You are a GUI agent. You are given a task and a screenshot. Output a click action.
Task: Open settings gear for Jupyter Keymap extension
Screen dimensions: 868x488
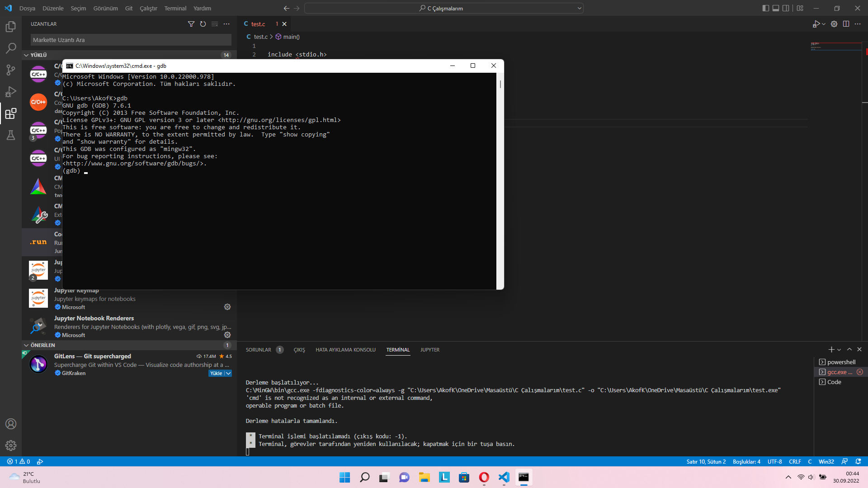(227, 307)
